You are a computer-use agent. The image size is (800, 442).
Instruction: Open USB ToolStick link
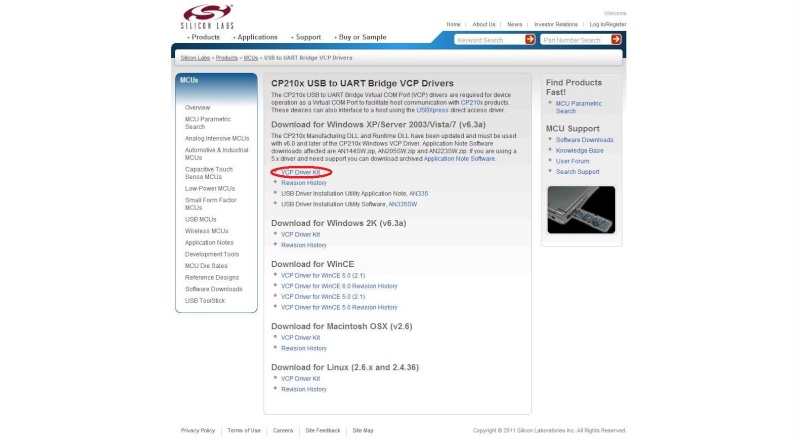tap(205, 301)
